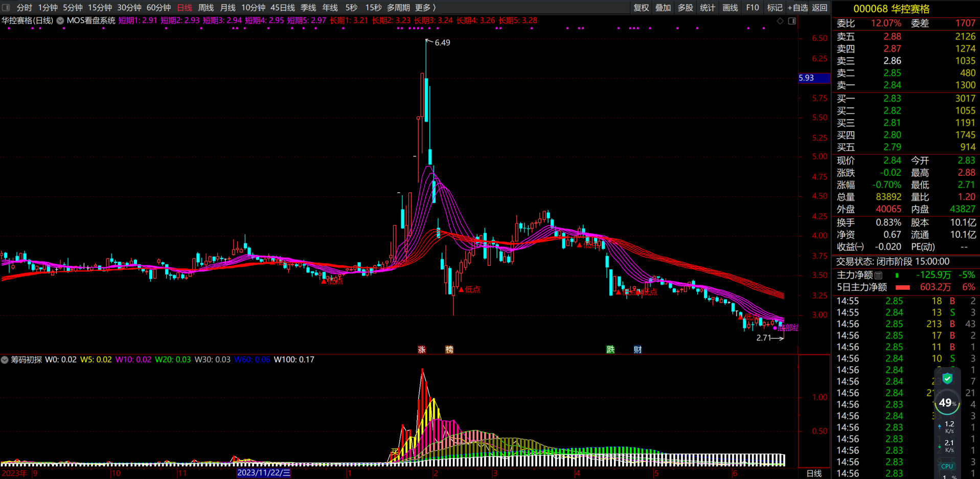Click the 买三 2.81 order row
Image resolution: width=980 pixels, height=479 pixels.
point(906,123)
